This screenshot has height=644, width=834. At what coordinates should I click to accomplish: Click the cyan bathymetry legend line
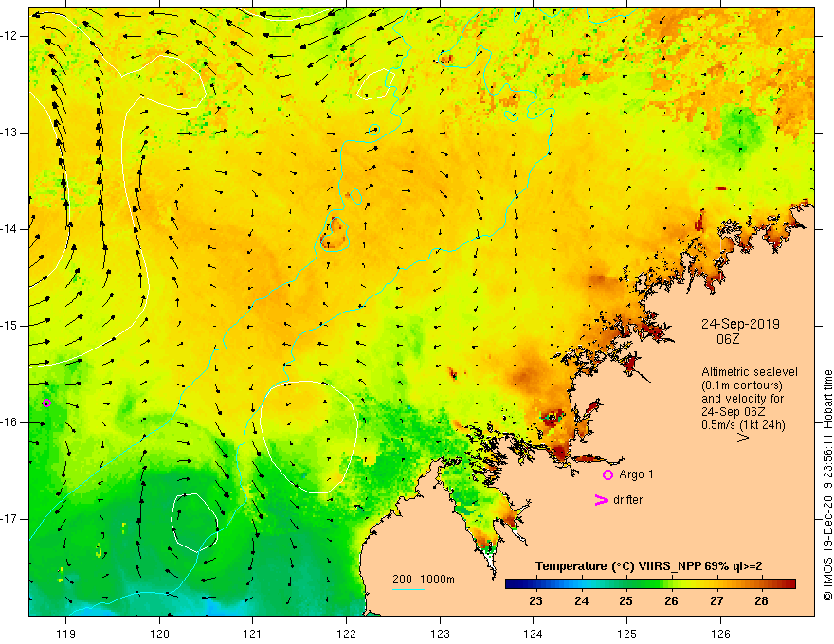point(408,589)
